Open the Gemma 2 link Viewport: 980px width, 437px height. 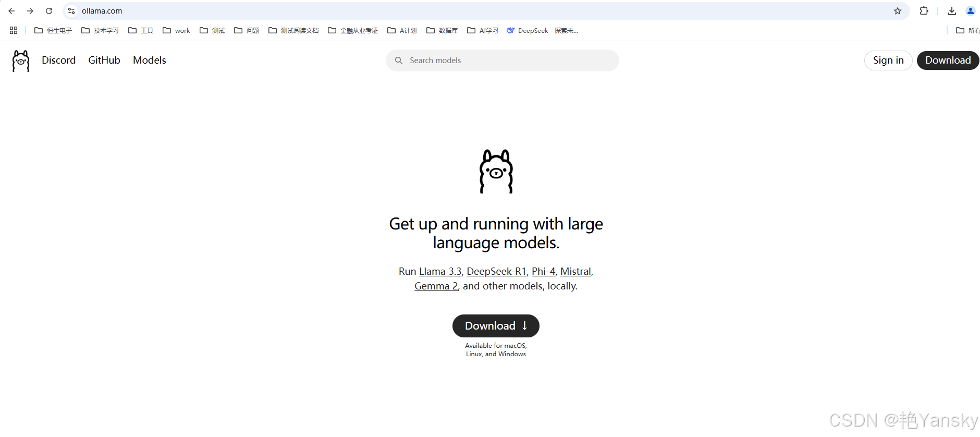[436, 286]
